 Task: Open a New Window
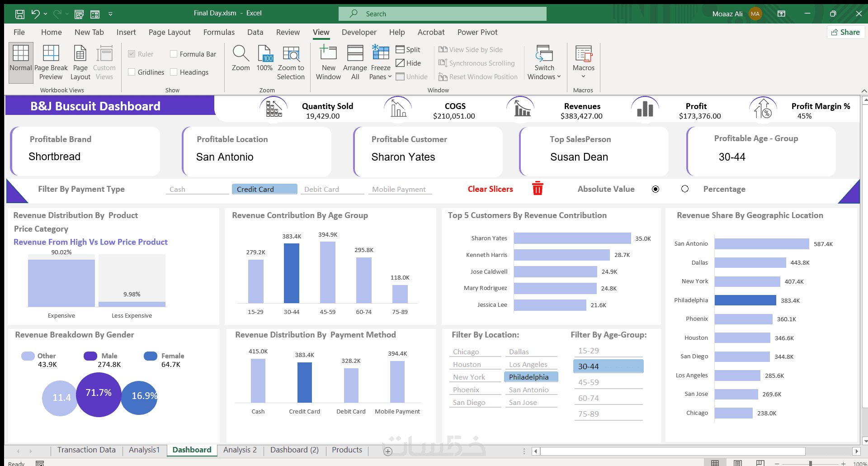(x=328, y=62)
